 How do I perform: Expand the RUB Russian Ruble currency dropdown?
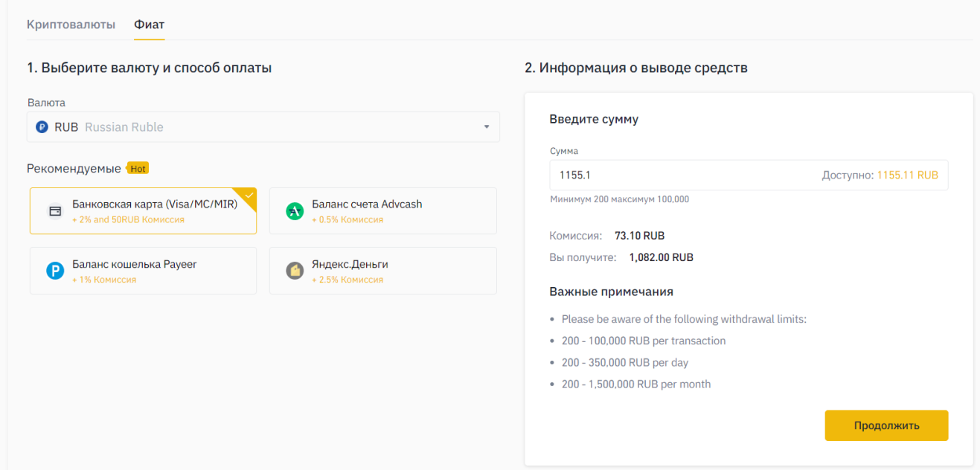263,126
